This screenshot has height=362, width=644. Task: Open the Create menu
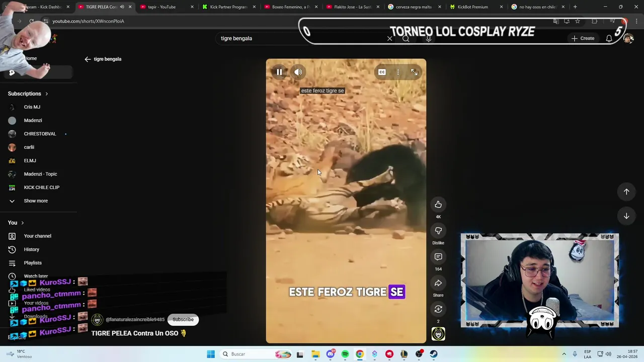(x=583, y=38)
